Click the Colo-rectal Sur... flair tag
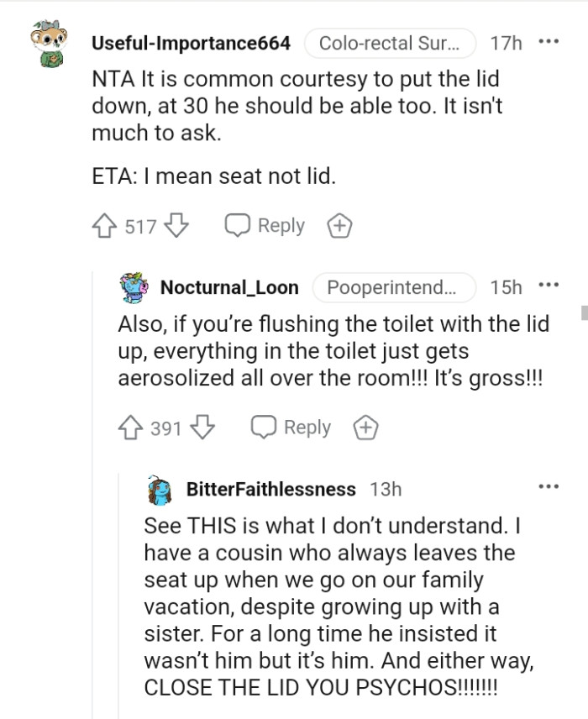 [x=390, y=44]
